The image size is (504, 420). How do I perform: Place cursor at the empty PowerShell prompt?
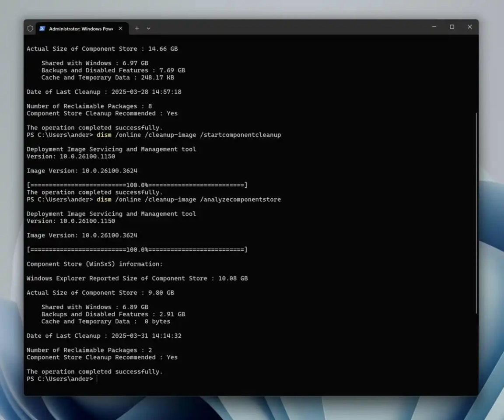pyautogui.click(x=97, y=379)
